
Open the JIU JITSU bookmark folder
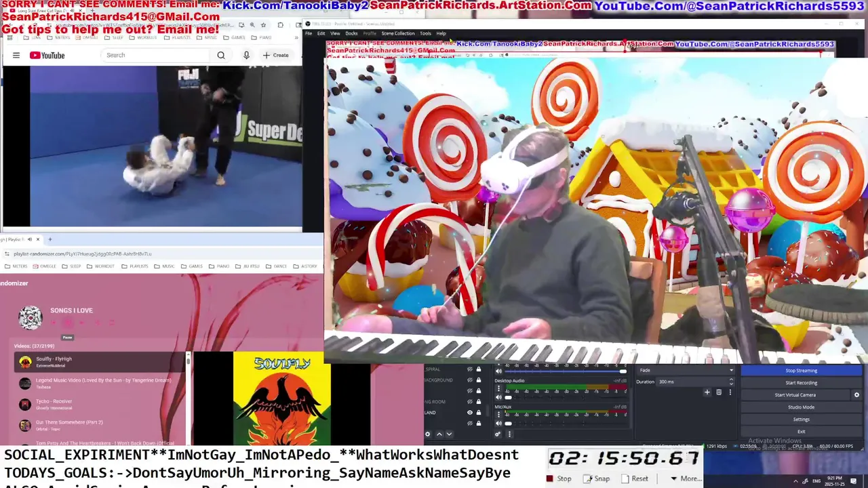pyautogui.click(x=246, y=266)
